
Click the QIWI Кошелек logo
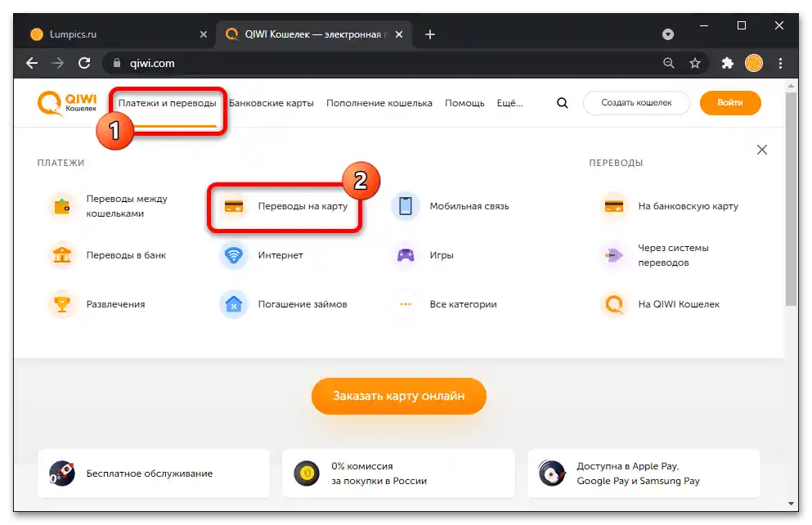pyautogui.click(x=67, y=103)
